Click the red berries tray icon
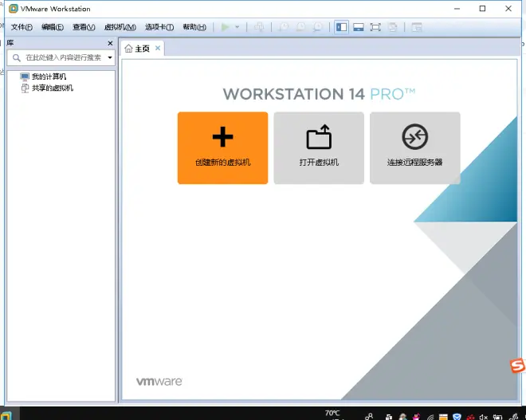This screenshot has width=526, height=420. (x=471, y=417)
